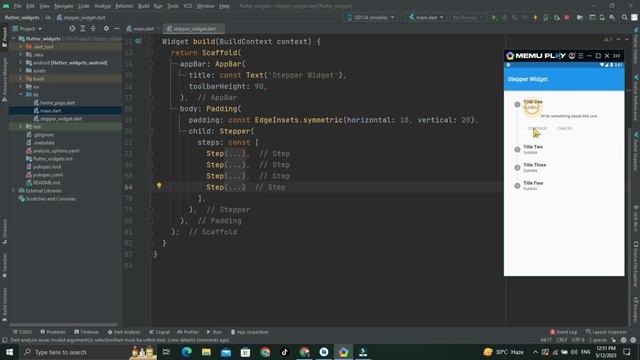Viewport: 640px width, 360px height.
Task: Click the lightbulb intention icon at line 64
Action: click(x=159, y=186)
